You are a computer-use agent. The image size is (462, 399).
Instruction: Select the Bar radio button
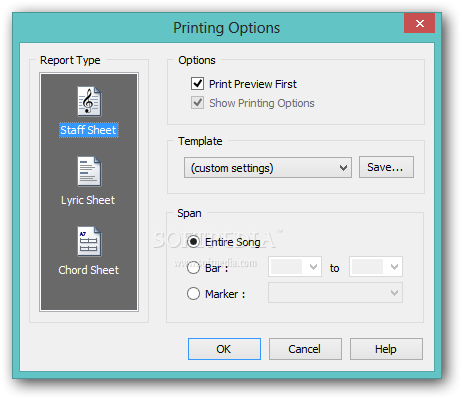tap(193, 267)
